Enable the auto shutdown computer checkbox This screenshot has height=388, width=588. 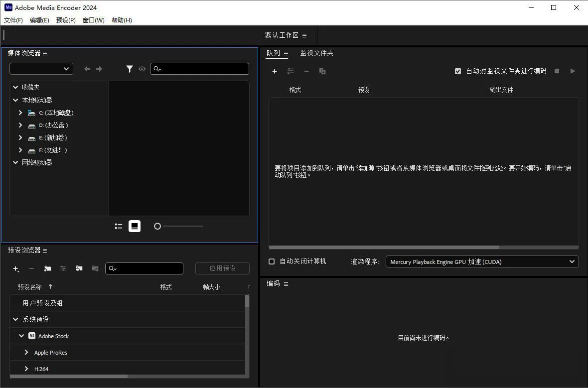tap(272, 261)
